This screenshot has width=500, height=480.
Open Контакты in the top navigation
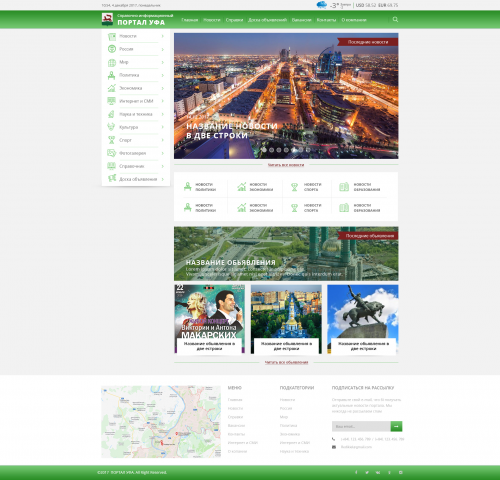pos(326,20)
